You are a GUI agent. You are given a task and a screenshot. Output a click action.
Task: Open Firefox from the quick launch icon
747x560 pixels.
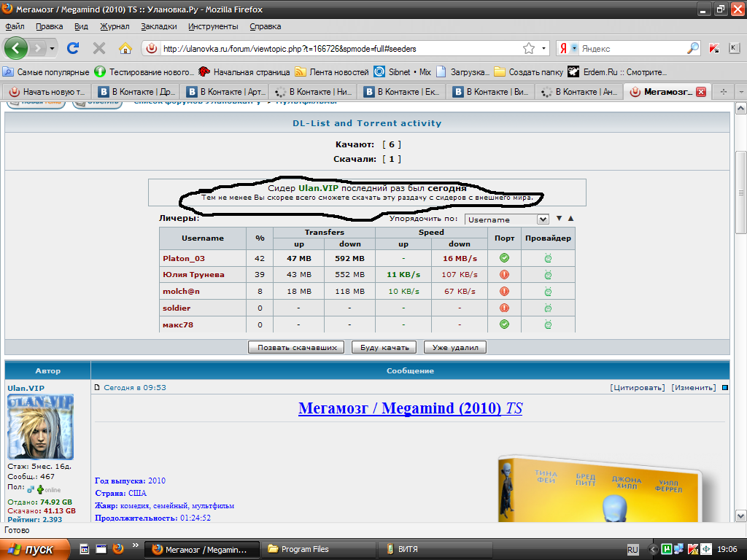click(118, 549)
